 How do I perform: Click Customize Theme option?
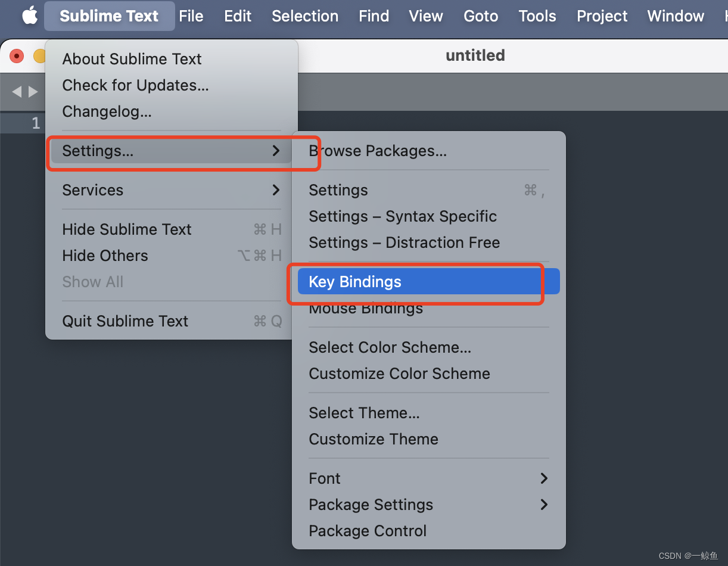click(x=428, y=439)
